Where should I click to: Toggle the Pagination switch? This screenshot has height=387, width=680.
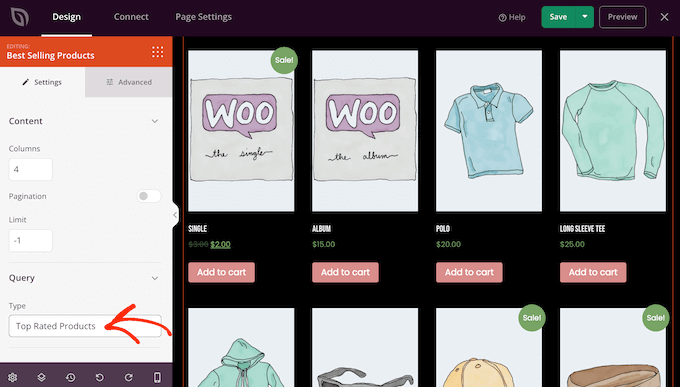149,196
